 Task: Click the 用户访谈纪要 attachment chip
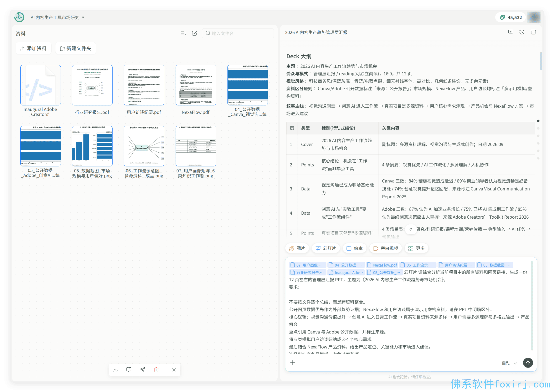[456, 265]
